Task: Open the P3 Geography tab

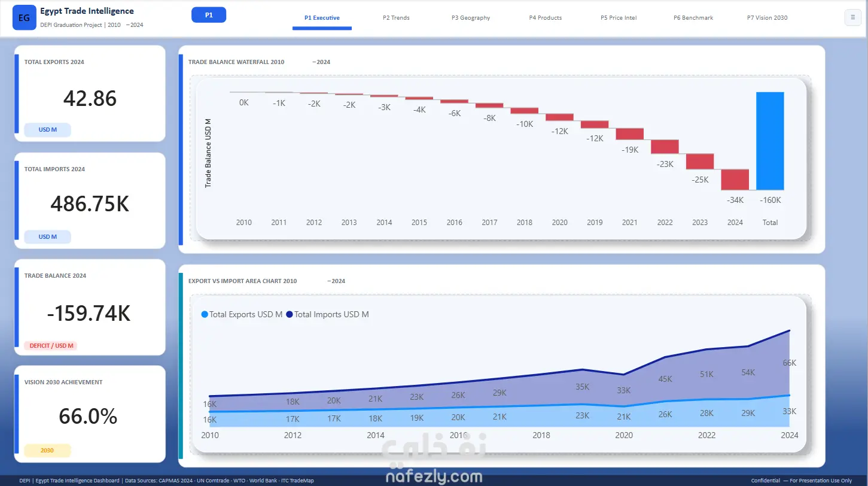Action: 471,18
